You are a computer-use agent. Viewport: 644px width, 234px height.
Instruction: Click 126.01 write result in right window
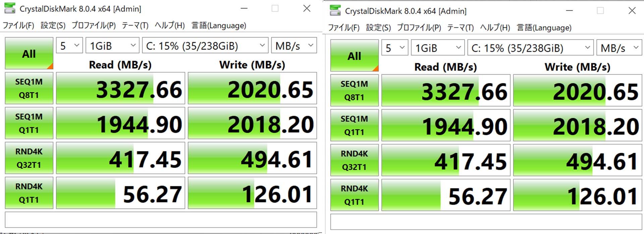coord(578,195)
